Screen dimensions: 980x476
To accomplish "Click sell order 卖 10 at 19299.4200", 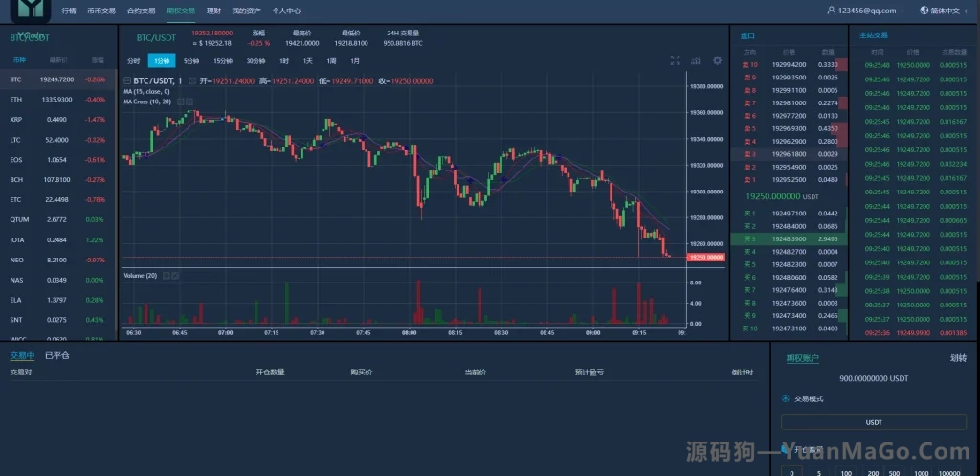I will click(789, 64).
